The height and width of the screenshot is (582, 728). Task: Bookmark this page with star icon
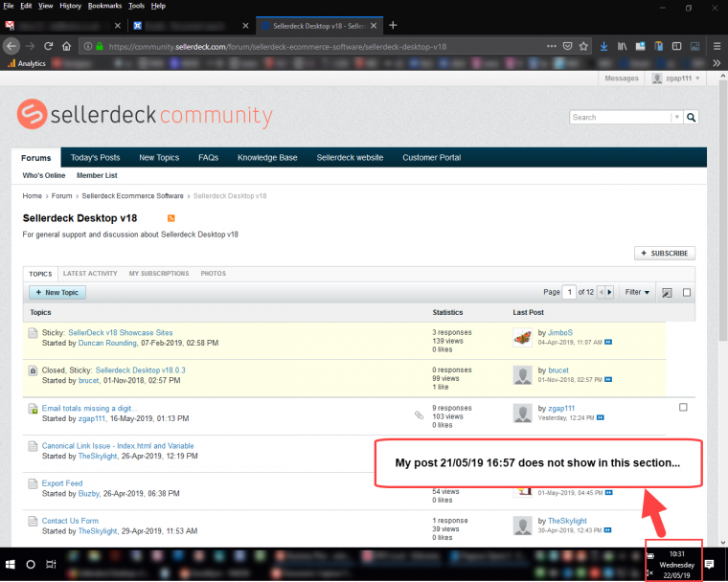pos(584,46)
